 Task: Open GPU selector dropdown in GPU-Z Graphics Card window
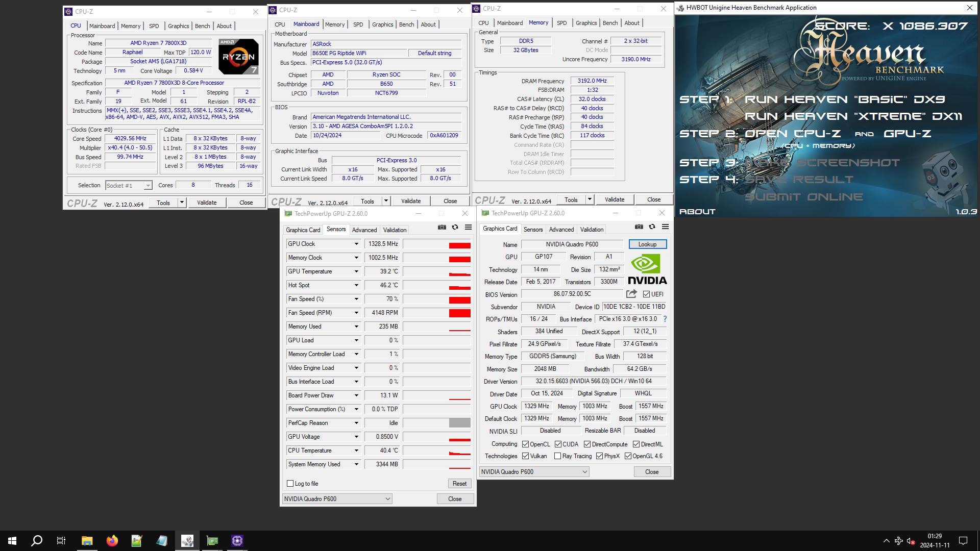pyautogui.click(x=534, y=472)
